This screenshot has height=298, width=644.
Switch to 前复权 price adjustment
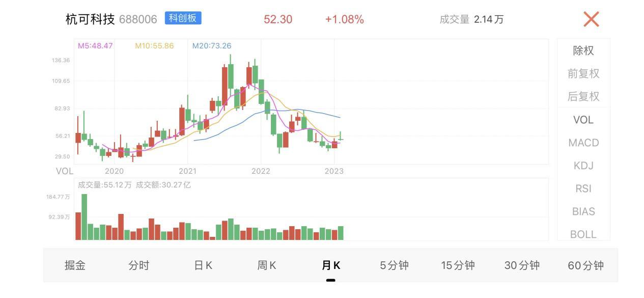[x=583, y=73]
